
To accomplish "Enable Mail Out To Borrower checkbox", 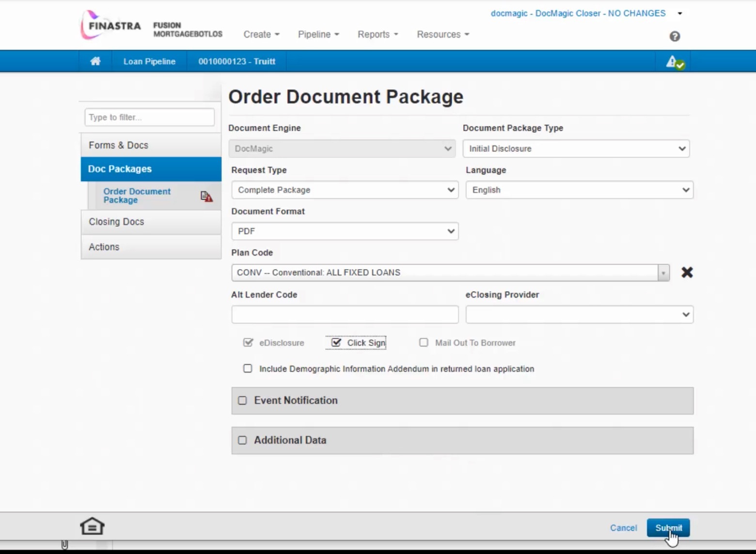I will [424, 342].
